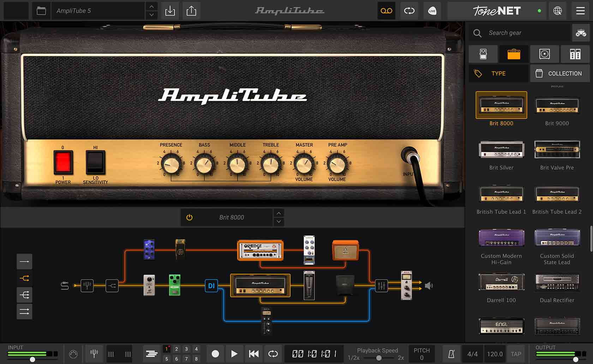Click the globe icon next to ToneNET
The image size is (593, 364).
pyautogui.click(x=558, y=11)
